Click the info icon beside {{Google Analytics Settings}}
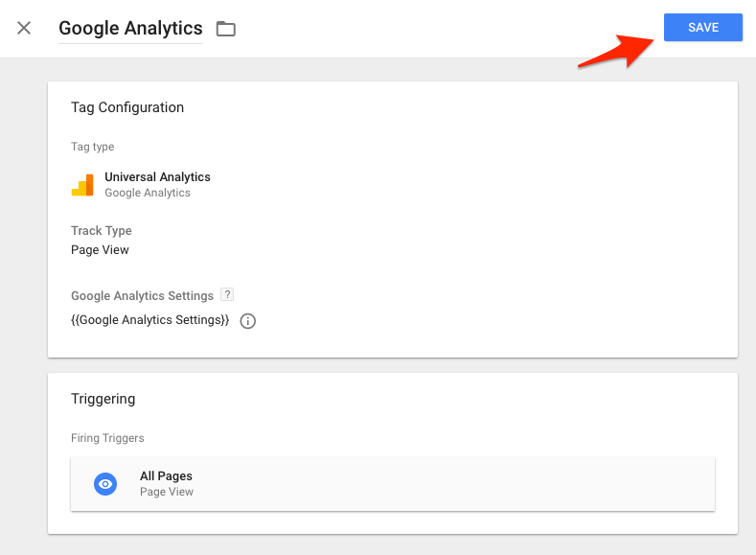 pyautogui.click(x=247, y=321)
